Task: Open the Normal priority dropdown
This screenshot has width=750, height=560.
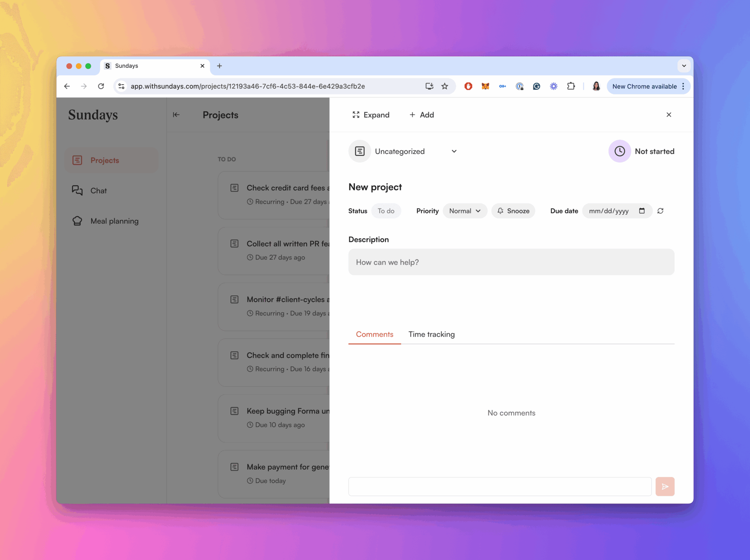Action: click(464, 211)
